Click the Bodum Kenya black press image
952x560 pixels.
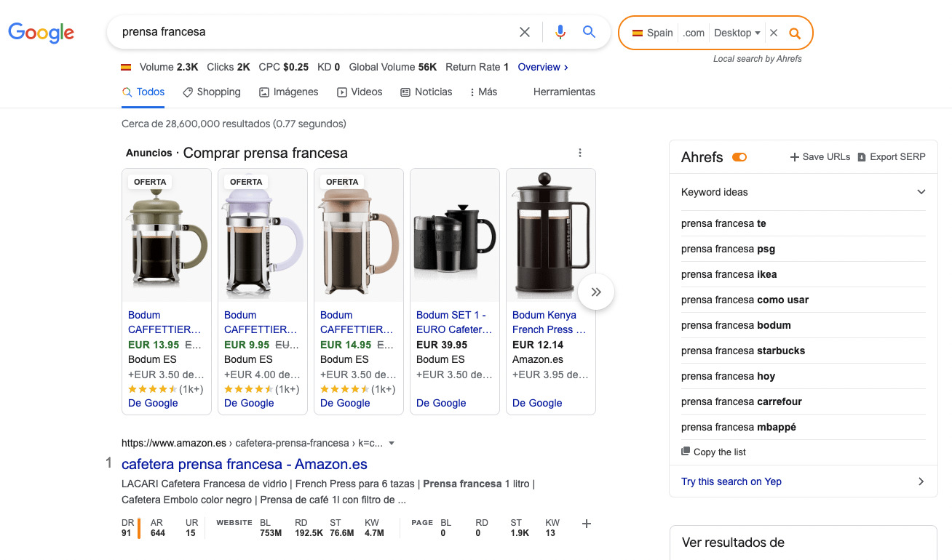coord(551,235)
